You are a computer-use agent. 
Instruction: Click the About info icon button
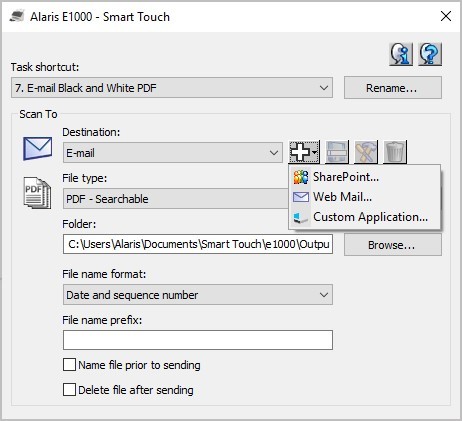click(x=401, y=54)
